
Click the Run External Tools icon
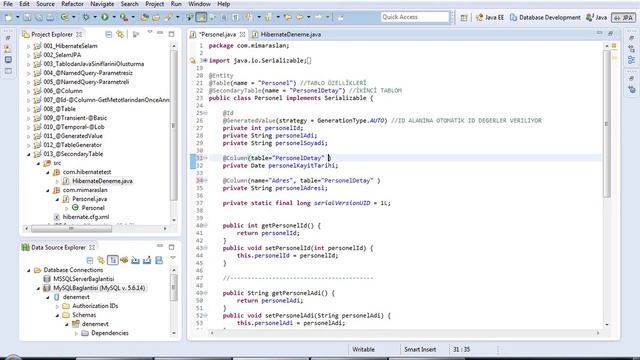pyautogui.click(x=124, y=17)
